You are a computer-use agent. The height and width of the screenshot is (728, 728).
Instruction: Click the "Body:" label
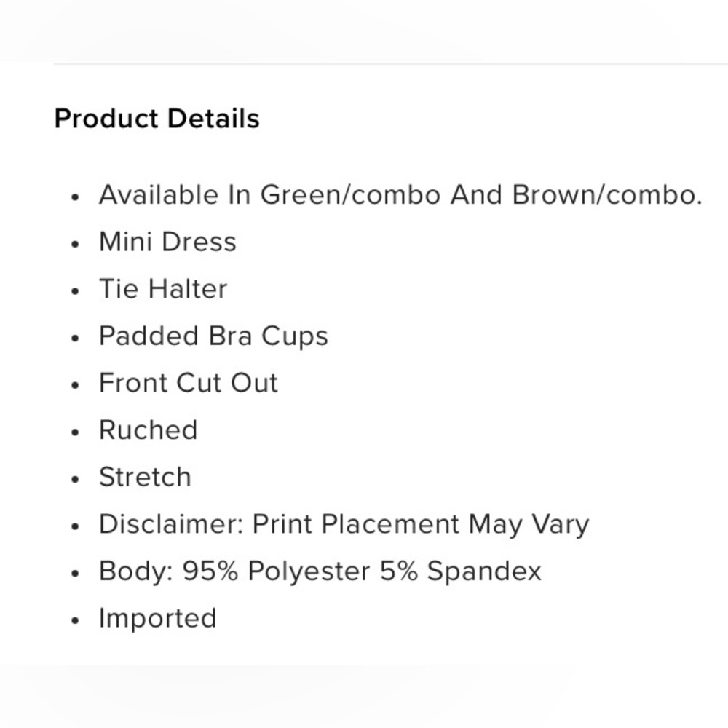[135, 571]
